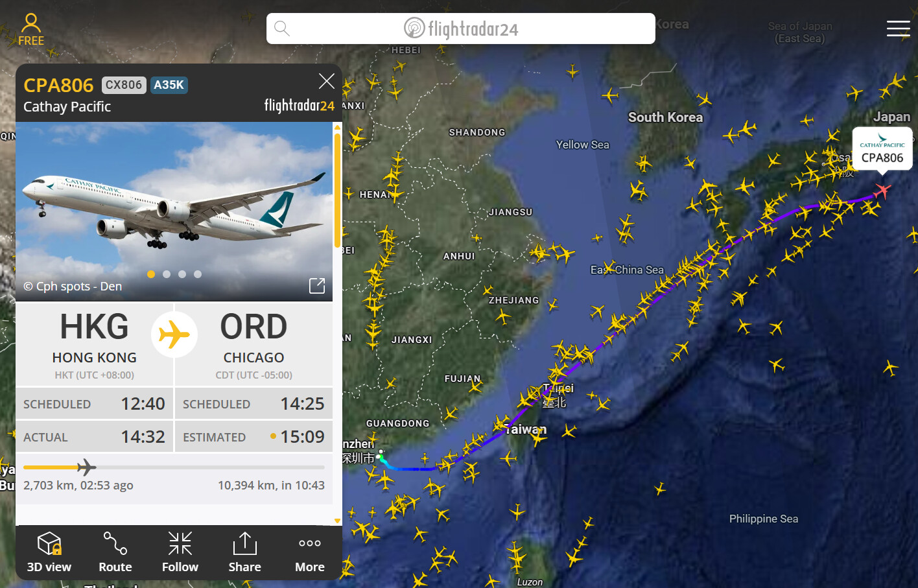Open the FREE user account icon
The width and height of the screenshot is (918, 588).
[31, 30]
